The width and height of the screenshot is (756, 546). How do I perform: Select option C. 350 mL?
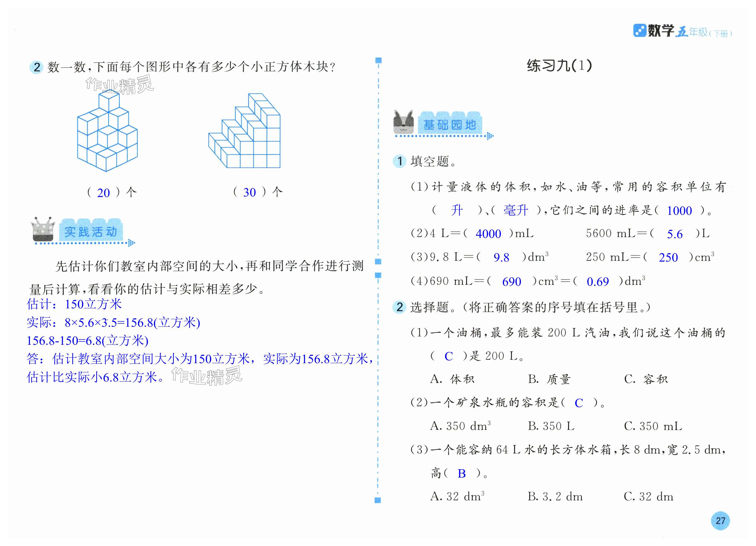(653, 426)
